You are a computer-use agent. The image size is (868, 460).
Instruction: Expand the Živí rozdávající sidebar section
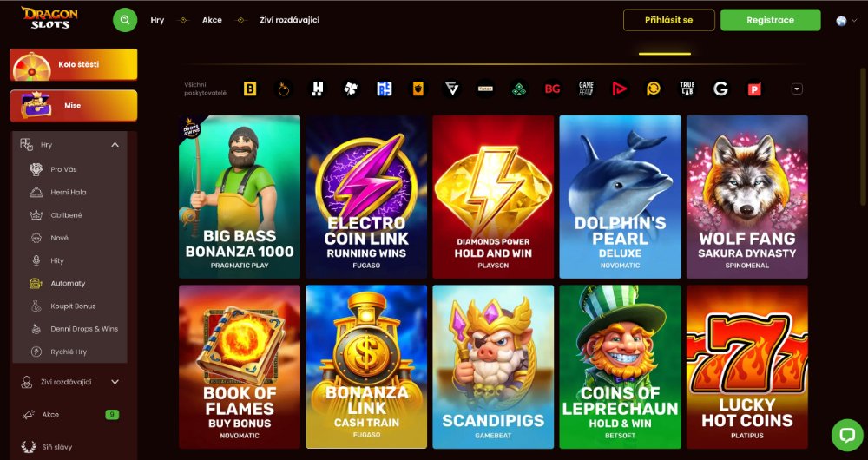pyautogui.click(x=115, y=382)
